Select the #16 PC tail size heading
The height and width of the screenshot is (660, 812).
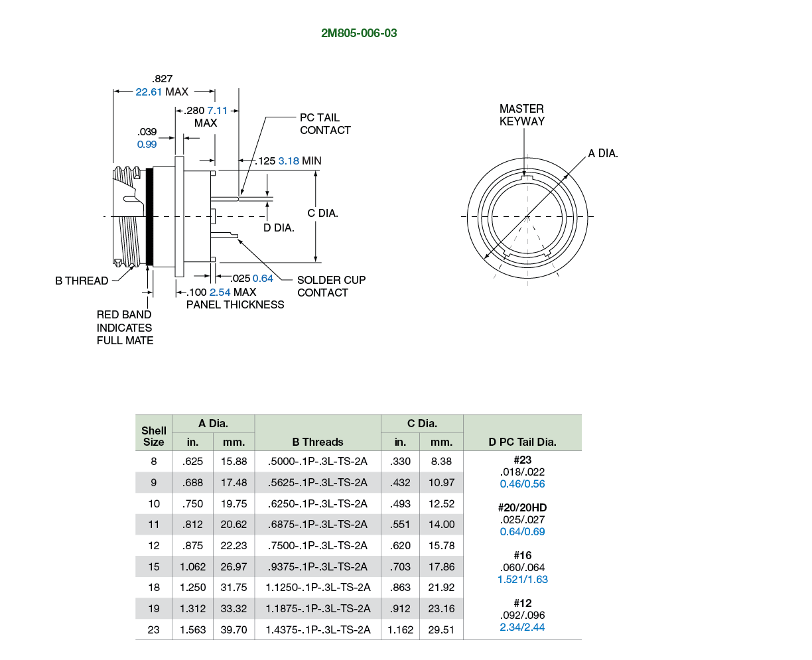click(x=523, y=555)
